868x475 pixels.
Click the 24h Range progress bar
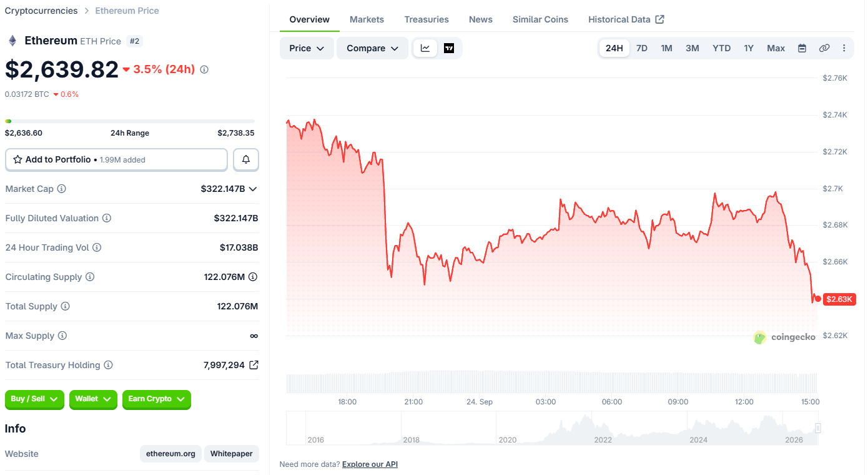(x=130, y=121)
